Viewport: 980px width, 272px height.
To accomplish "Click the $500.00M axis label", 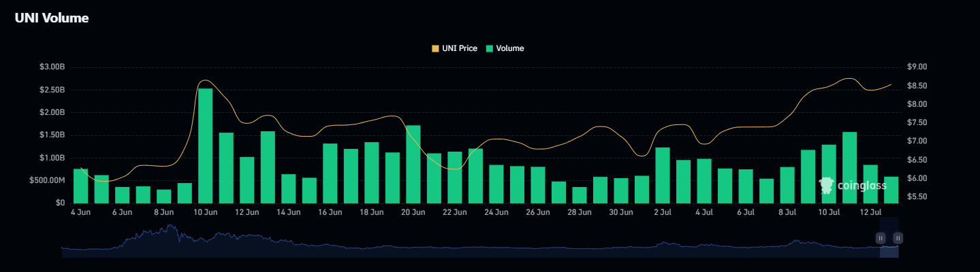I will 46,180.
